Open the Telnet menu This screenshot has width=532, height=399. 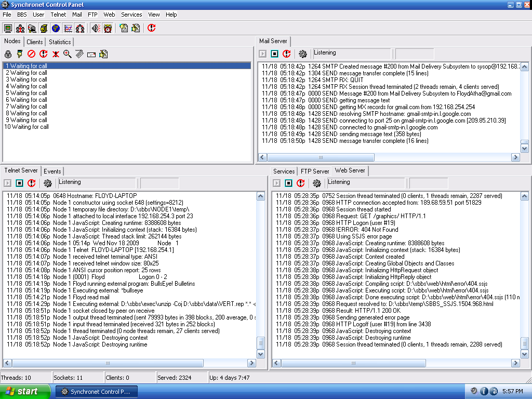click(x=58, y=15)
